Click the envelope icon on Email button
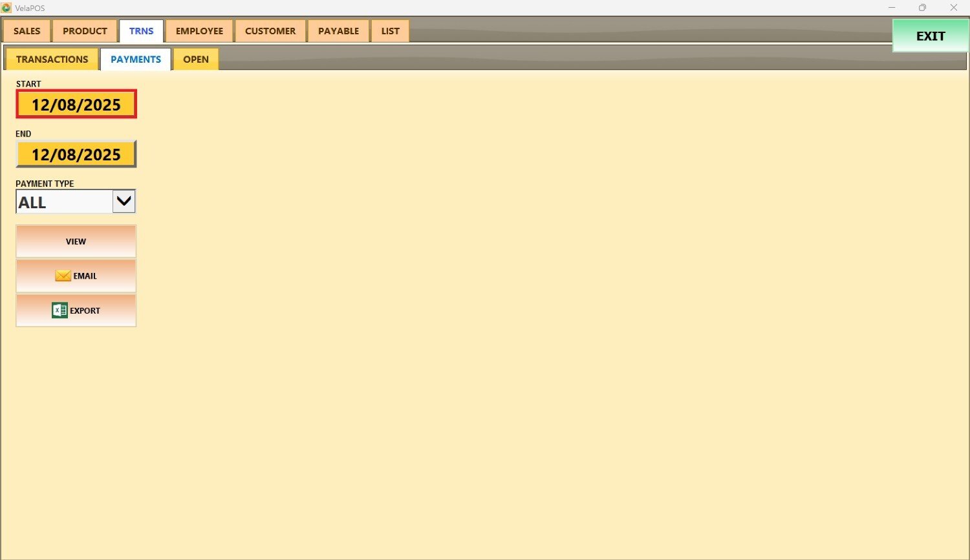This screenshot has height=560, width=970. [63, 276]
